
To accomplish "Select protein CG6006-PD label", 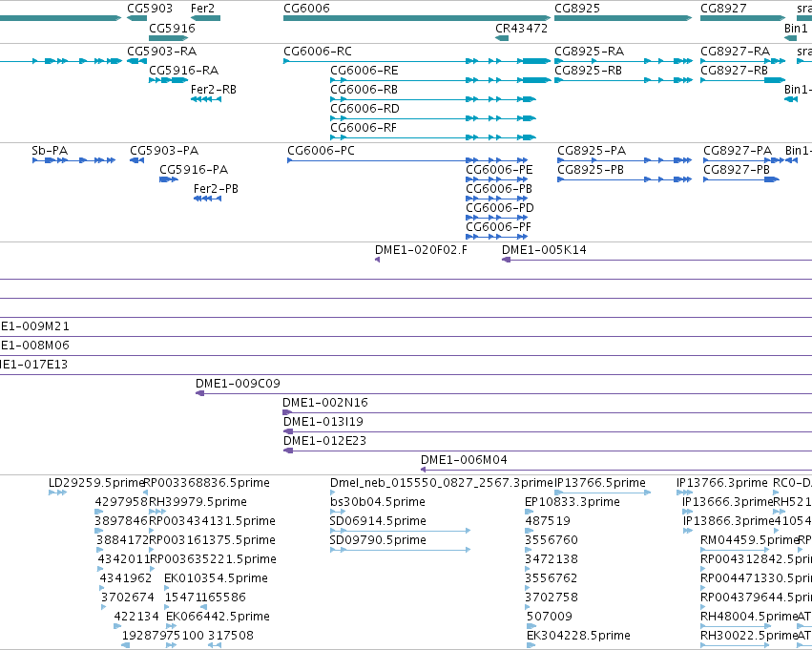I will point(500,208).
